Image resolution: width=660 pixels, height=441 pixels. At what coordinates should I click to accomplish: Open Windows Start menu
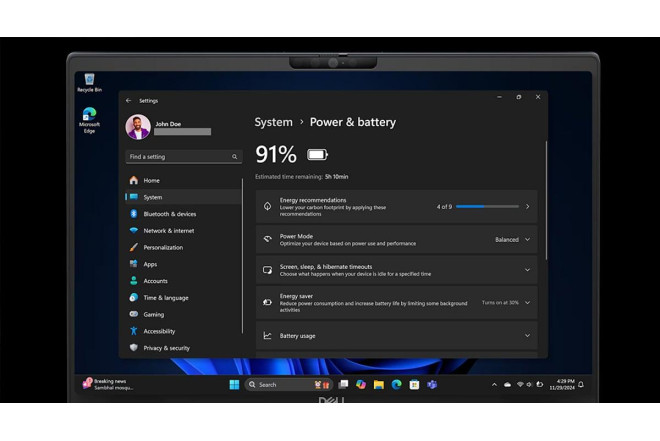point(234,385)
